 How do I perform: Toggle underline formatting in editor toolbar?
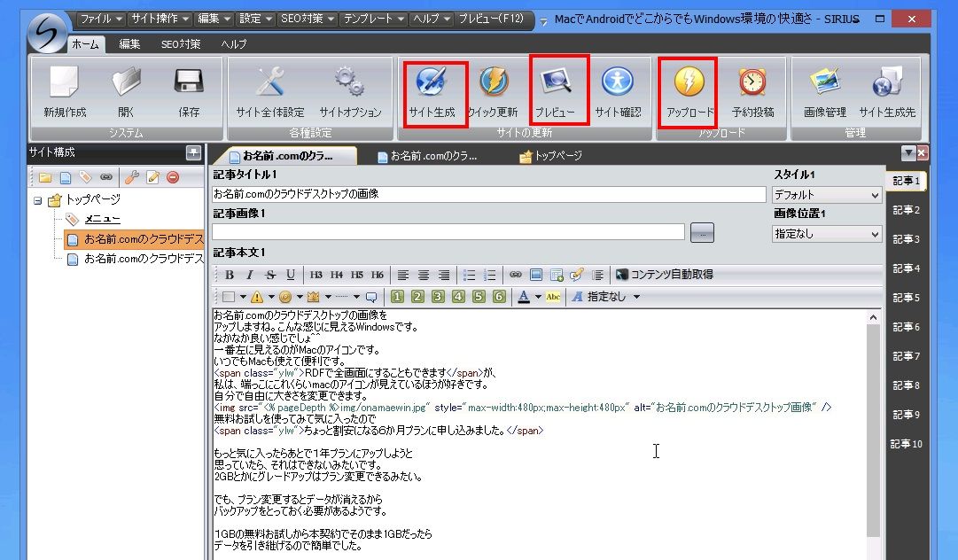pyautogui.click(x=290, y=275)
